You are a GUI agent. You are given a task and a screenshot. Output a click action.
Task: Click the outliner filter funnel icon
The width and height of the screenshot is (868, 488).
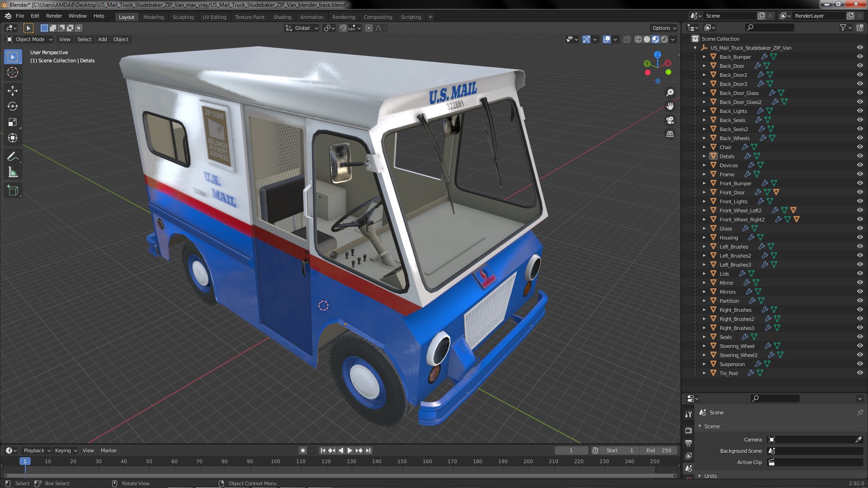pyautogui.click(x=843, y=28)
